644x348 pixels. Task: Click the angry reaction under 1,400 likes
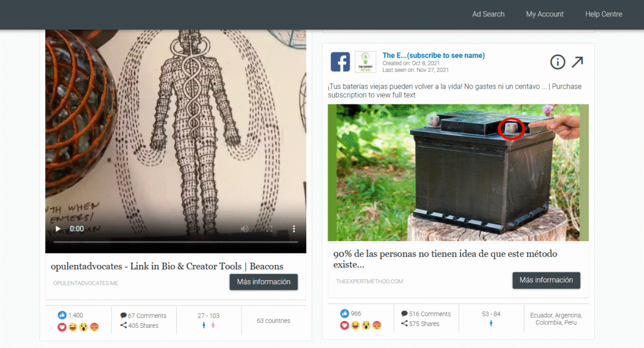click(x=94, y=327)
